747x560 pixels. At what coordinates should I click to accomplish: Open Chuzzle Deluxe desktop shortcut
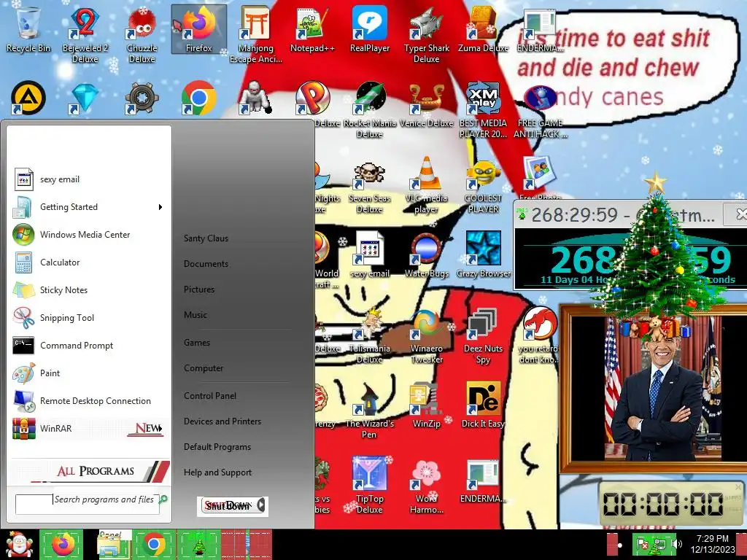[x=142, y=34]
